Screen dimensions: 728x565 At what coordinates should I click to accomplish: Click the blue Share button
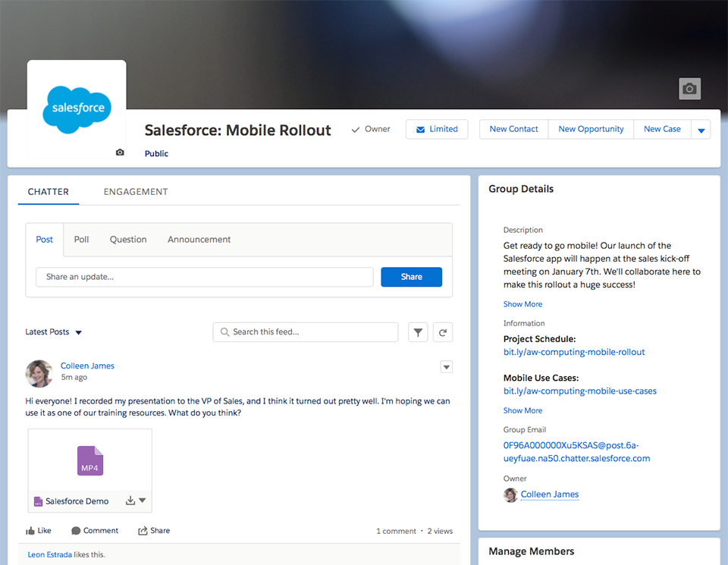pyautogui.click(x=411, y=277)
